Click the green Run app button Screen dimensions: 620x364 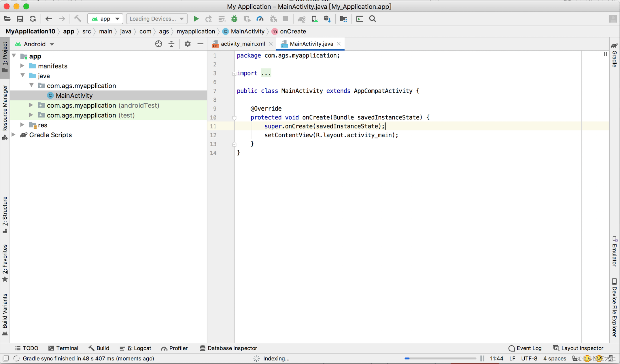[196, 19]
